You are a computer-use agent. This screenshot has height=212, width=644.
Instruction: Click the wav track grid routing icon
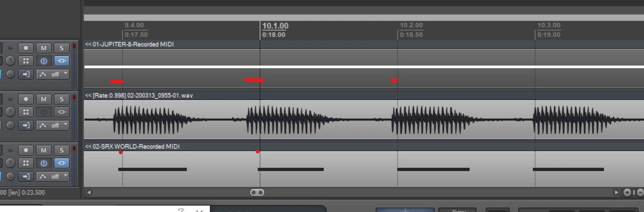[x=26, y=112]
